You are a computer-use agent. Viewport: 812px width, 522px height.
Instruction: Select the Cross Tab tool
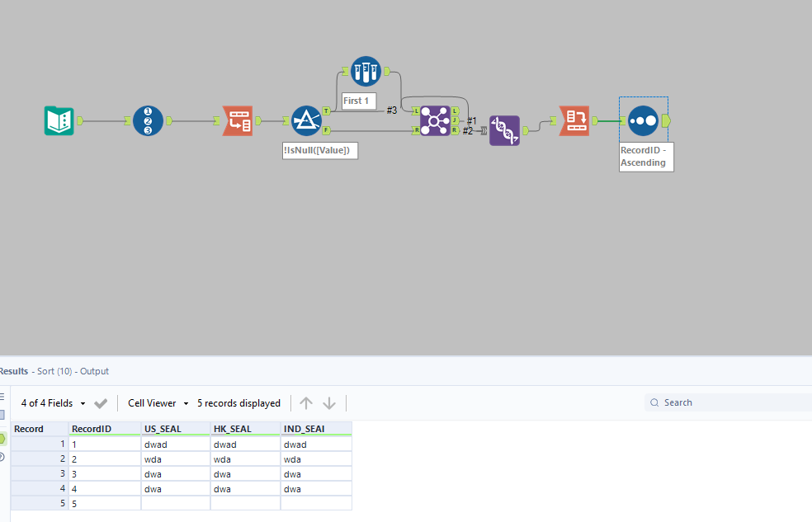click(x=574, y=120)
